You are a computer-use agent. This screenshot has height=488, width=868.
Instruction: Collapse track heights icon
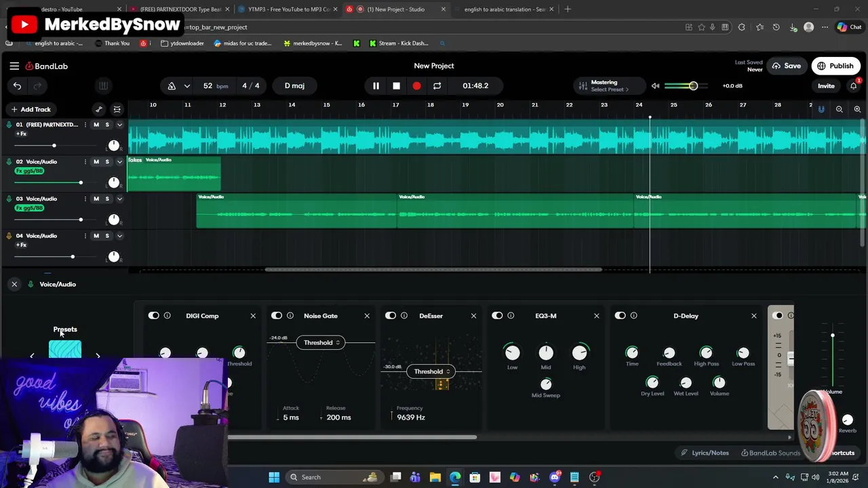click(117, 109)
